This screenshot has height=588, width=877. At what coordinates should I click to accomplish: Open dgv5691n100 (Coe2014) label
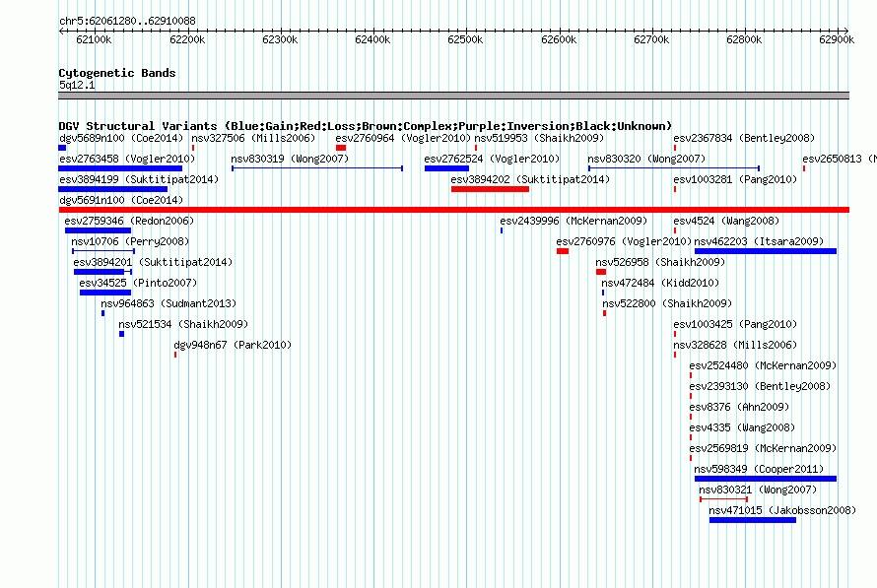(121, 200)
